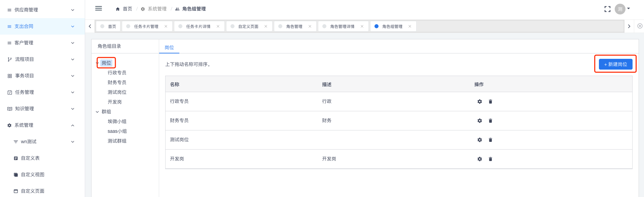
Task: Open the user avatar menu
Action: (x=620, y=9)
